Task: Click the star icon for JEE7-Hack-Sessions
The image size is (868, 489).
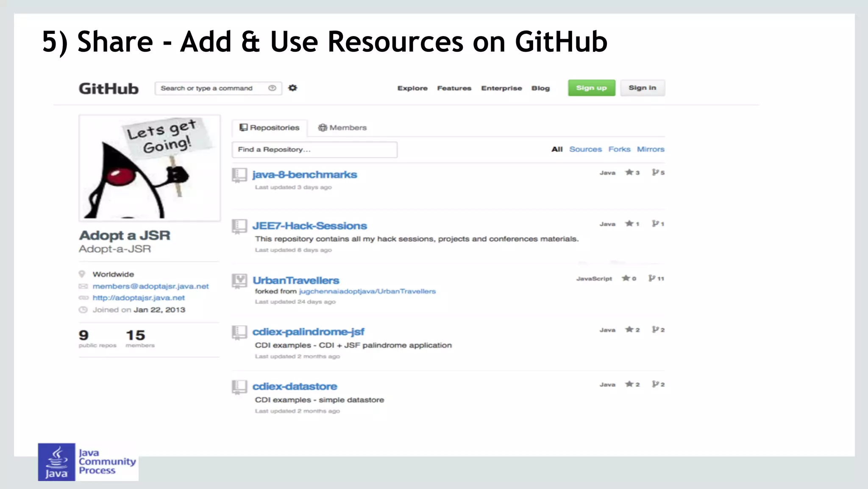Action: click(629, 224)
